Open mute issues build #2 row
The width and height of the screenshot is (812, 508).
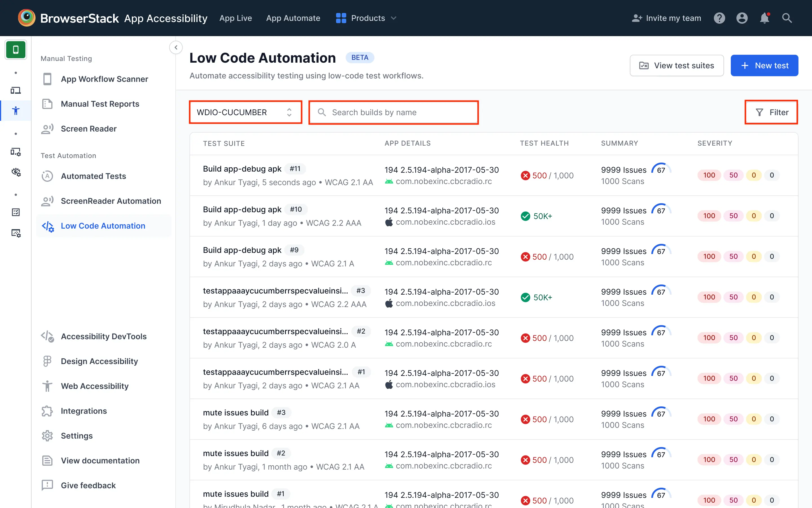tap(494, 460)
